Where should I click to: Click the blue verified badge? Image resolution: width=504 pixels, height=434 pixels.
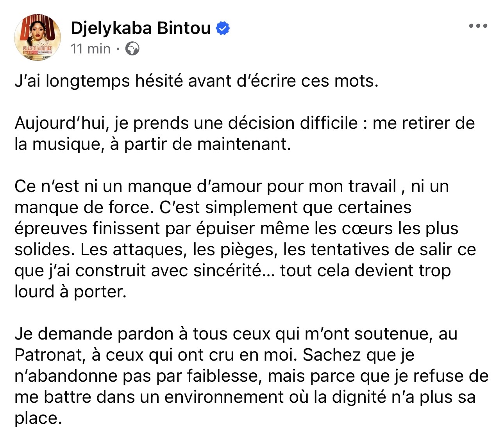(223, 28)
